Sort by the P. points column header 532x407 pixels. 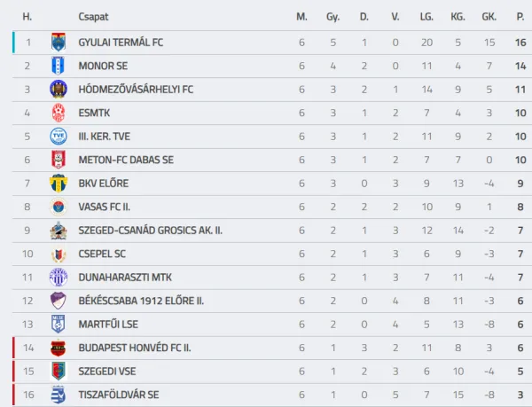(520, 17)
